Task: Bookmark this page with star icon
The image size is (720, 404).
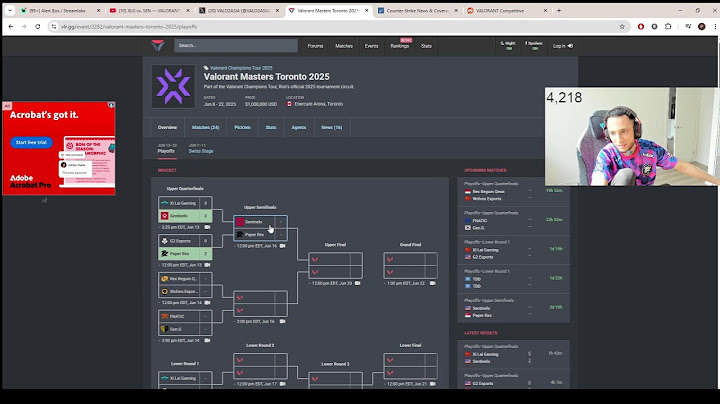Action: (622, 27)
